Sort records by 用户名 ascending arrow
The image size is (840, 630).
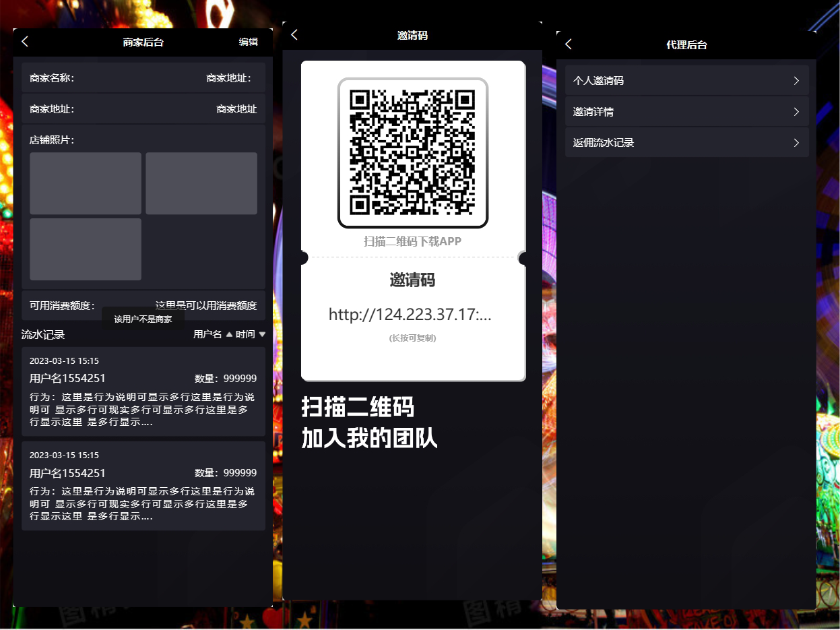(229, 334)
